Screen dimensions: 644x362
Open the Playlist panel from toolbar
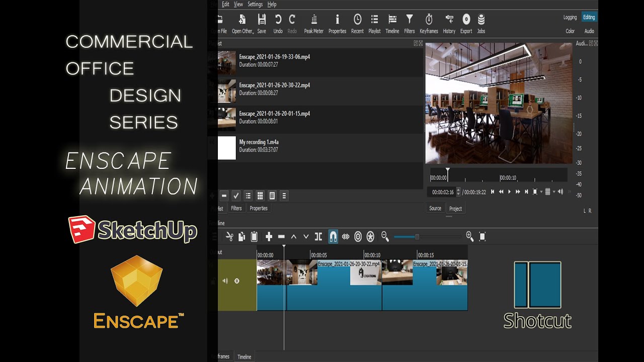[x=374, y=24]
